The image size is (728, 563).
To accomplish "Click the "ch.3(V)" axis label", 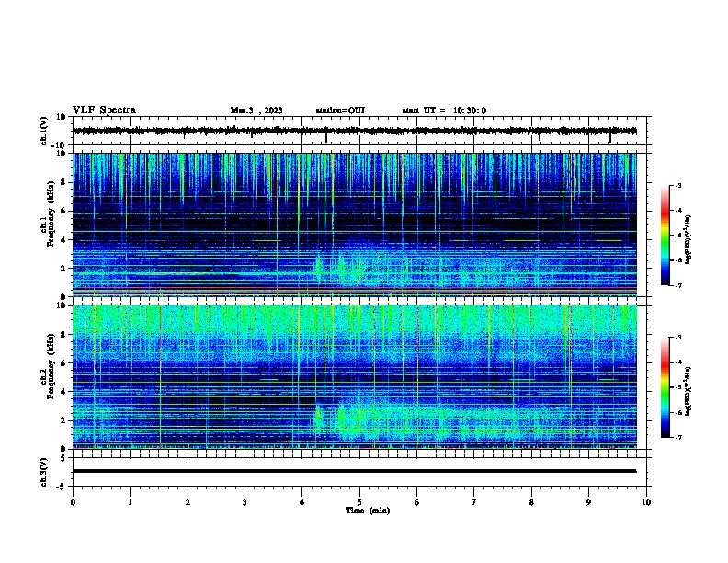I will [x=44, y=472].
